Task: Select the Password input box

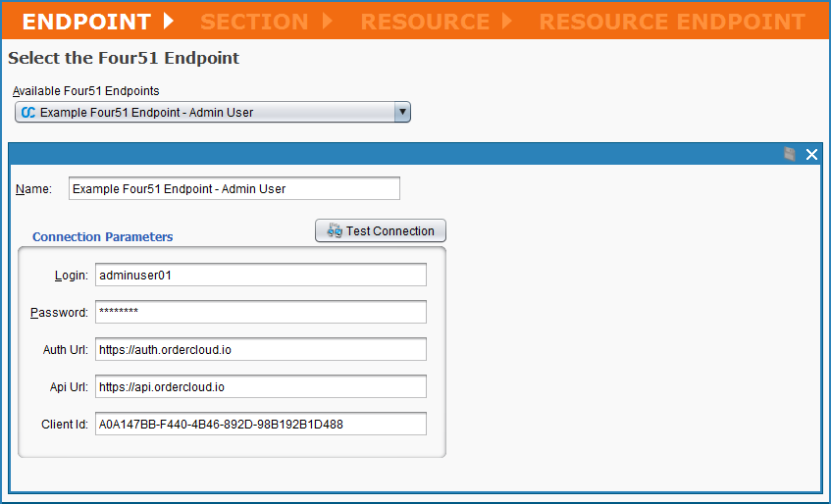Action: (x=260, y=312)
